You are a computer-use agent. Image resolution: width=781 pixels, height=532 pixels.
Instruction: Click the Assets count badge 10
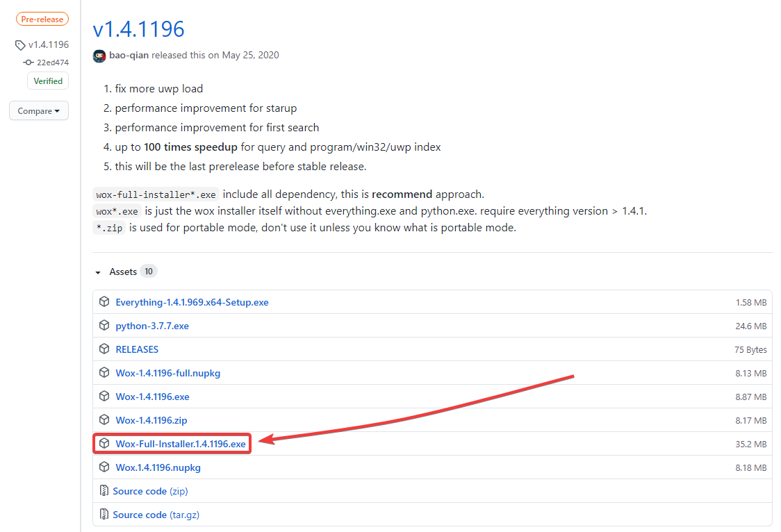(x=149, y=272)
